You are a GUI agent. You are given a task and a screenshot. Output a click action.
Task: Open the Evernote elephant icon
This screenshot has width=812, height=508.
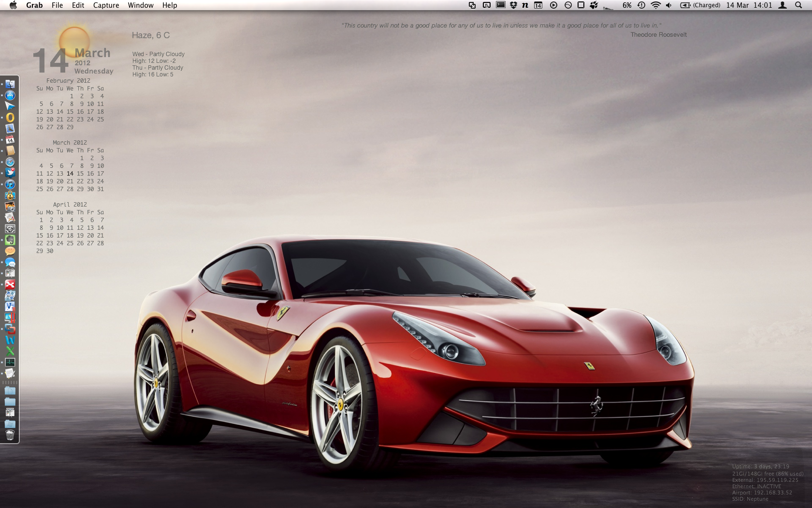click(10, 240)
